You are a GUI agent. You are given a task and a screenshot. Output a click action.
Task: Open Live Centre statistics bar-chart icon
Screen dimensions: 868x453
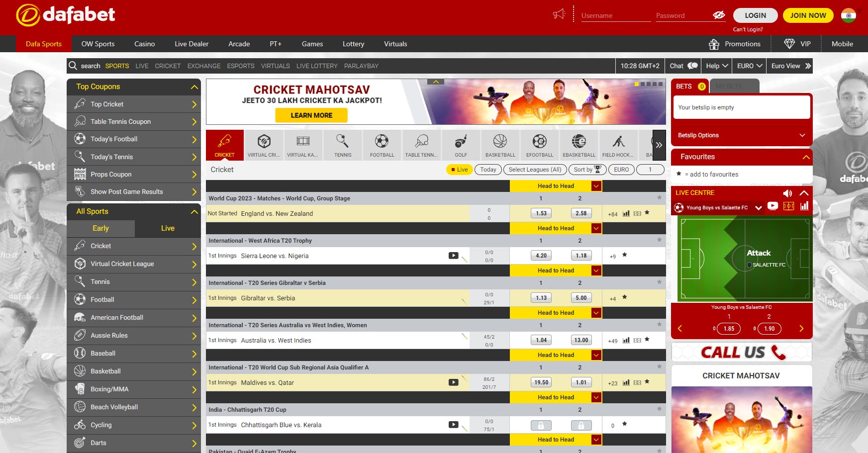(x=804, y=206)
